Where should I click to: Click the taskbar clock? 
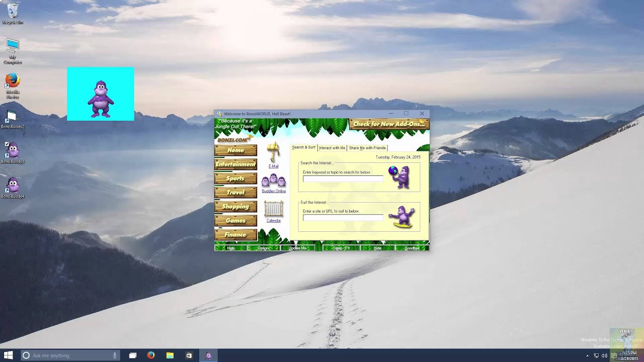629,355
